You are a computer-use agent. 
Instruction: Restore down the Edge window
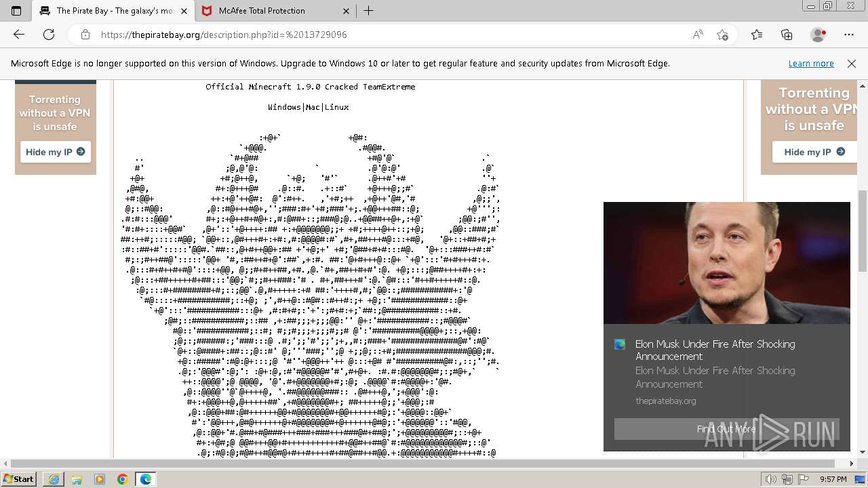pos(828,6)
